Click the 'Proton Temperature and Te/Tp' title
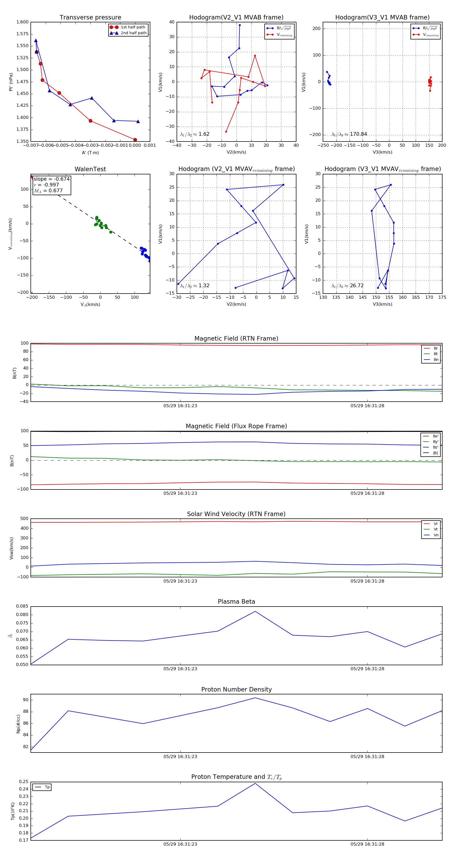The width and height of the screenshot is (473, 868). click(x=236, y=777)
